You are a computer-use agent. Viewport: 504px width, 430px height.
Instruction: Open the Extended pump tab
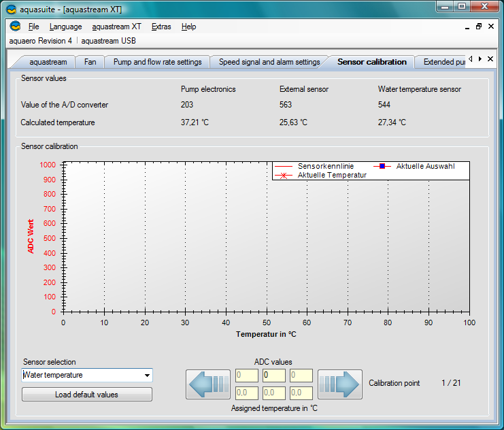coord(443,62)
